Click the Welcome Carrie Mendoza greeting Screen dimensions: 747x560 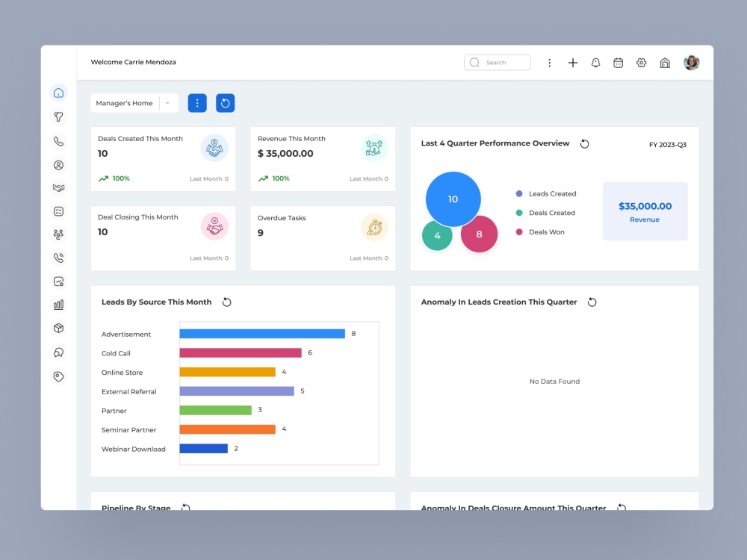point(134,62)
